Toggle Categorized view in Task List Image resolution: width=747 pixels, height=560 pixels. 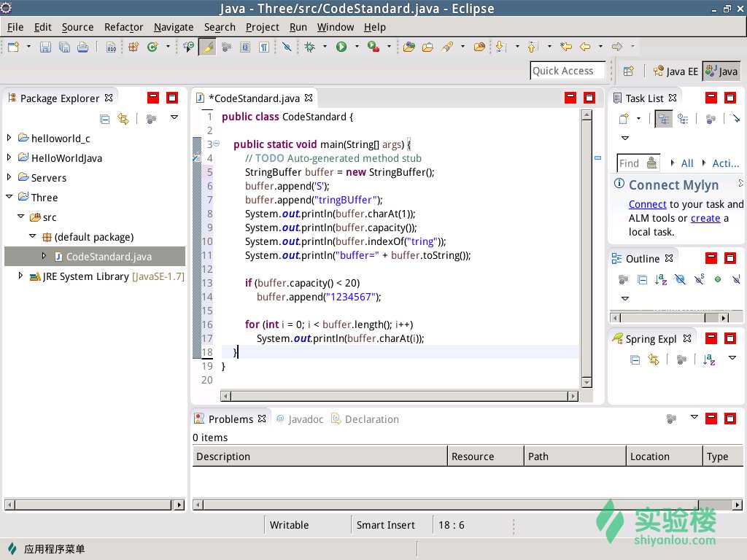(663, 119)
